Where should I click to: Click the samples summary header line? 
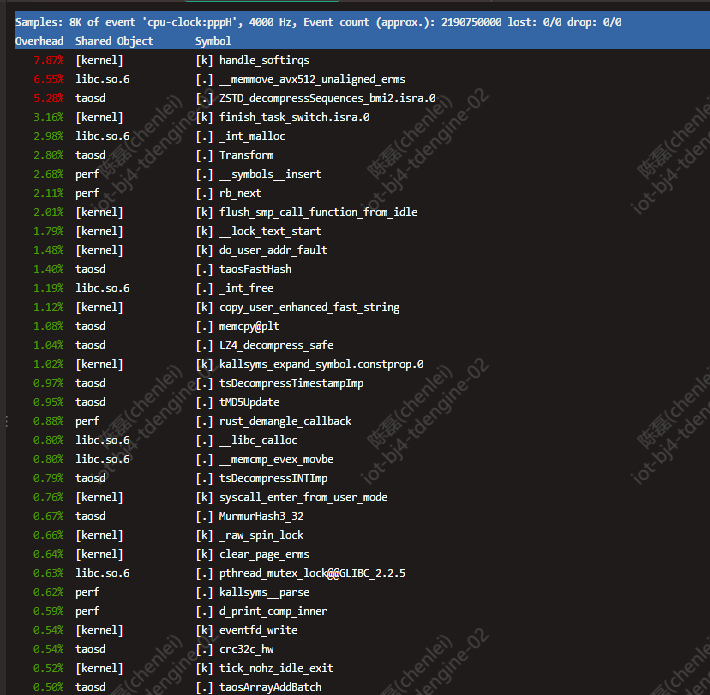click(318, 22)
